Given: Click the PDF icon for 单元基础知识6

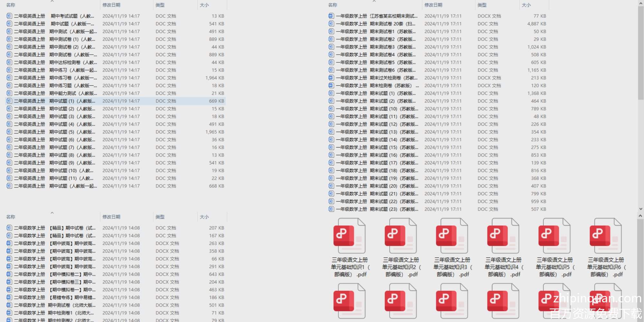Looking at the screenshot, I should coord(605,236).
